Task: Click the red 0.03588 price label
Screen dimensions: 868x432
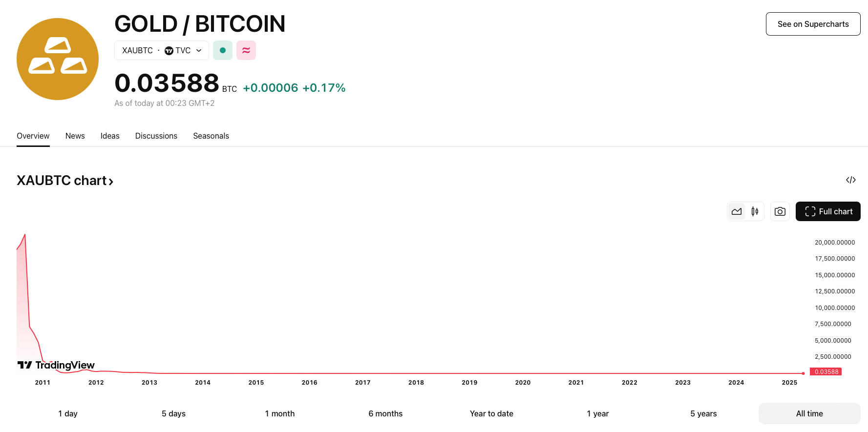Action: pyautogui.click(x=826, y=372)
